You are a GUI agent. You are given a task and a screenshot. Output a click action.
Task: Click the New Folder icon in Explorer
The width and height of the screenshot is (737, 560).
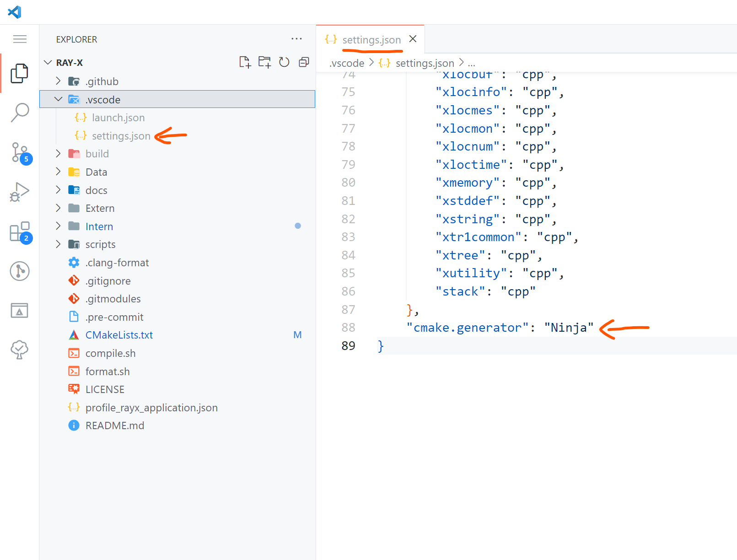(264, 62)
